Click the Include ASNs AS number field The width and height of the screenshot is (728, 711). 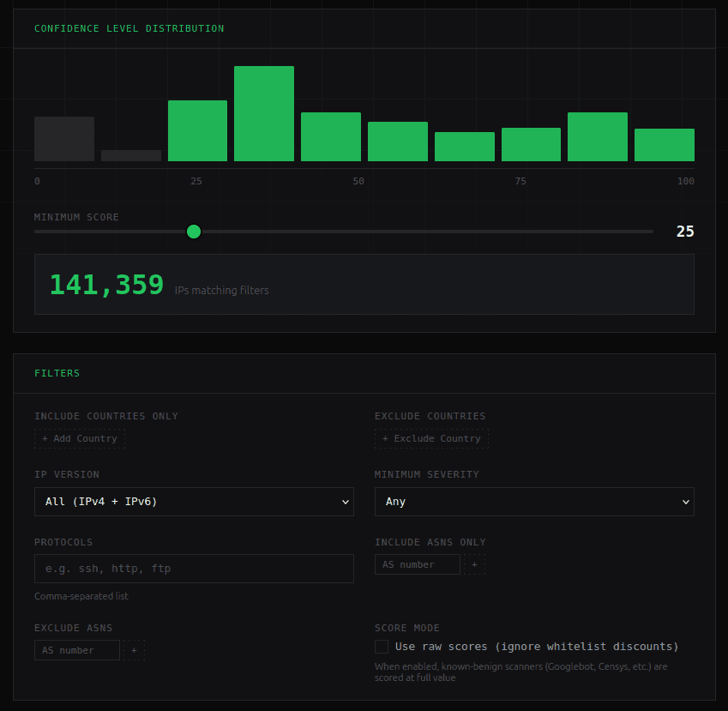418,564
